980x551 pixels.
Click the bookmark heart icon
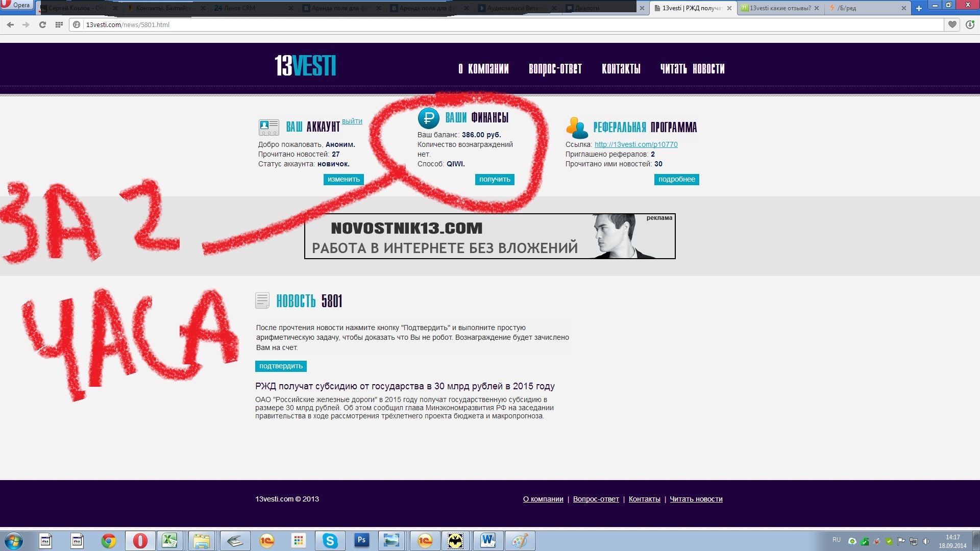pos(952,24)
